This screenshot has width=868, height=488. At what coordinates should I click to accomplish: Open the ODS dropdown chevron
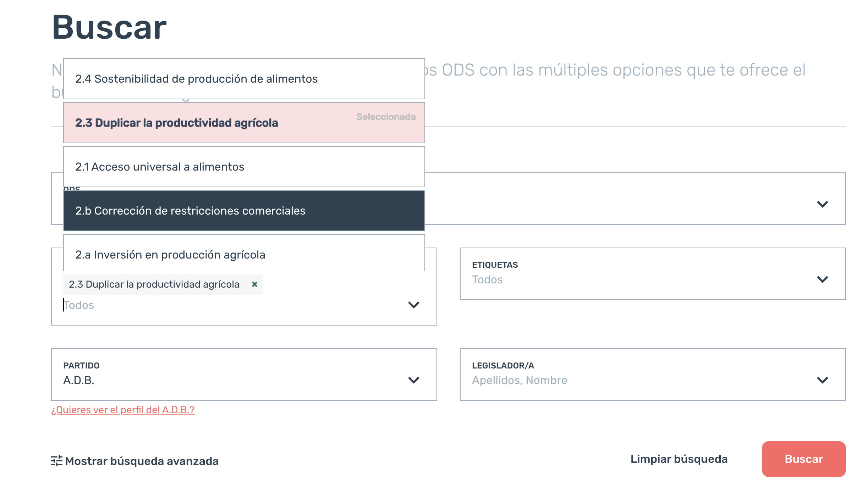[x=822, y=204]
